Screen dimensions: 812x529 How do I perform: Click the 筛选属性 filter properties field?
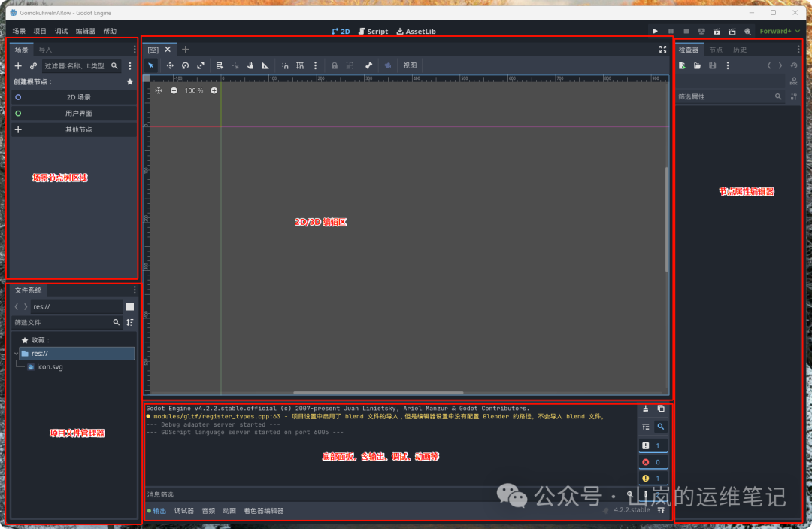(723, 97)
